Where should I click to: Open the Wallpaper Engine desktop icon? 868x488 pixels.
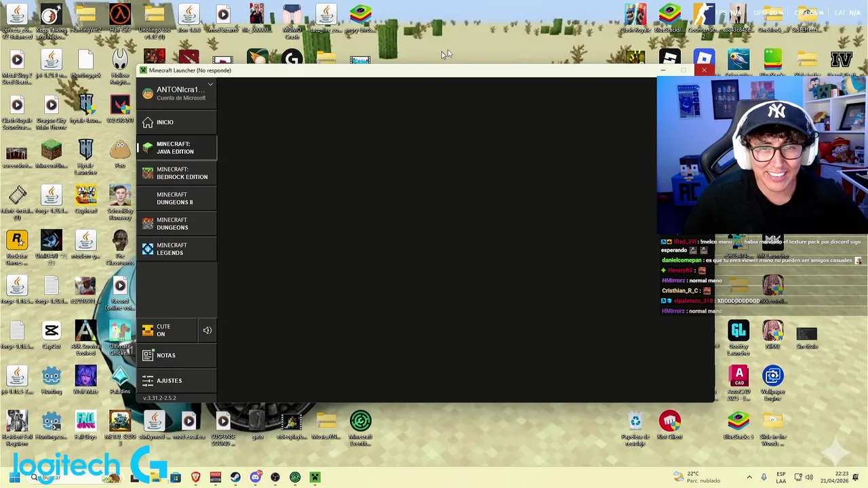tap(773, 384)
